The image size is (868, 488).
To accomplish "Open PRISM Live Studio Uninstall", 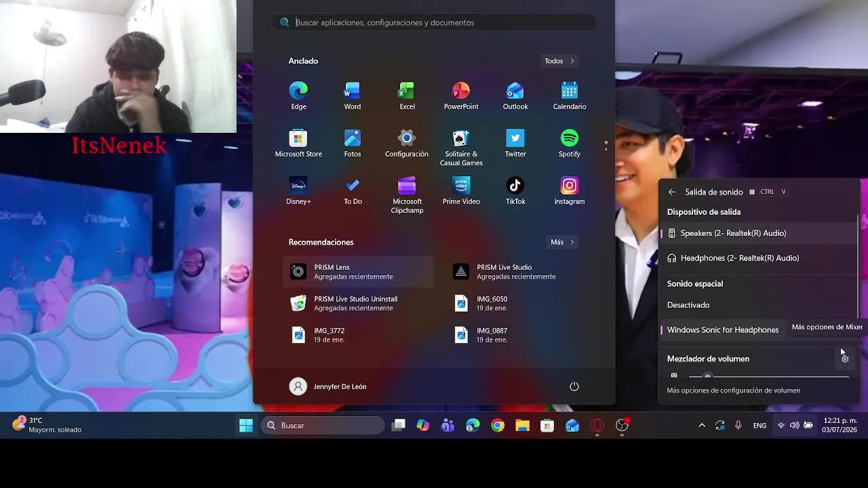I will 358,304.
